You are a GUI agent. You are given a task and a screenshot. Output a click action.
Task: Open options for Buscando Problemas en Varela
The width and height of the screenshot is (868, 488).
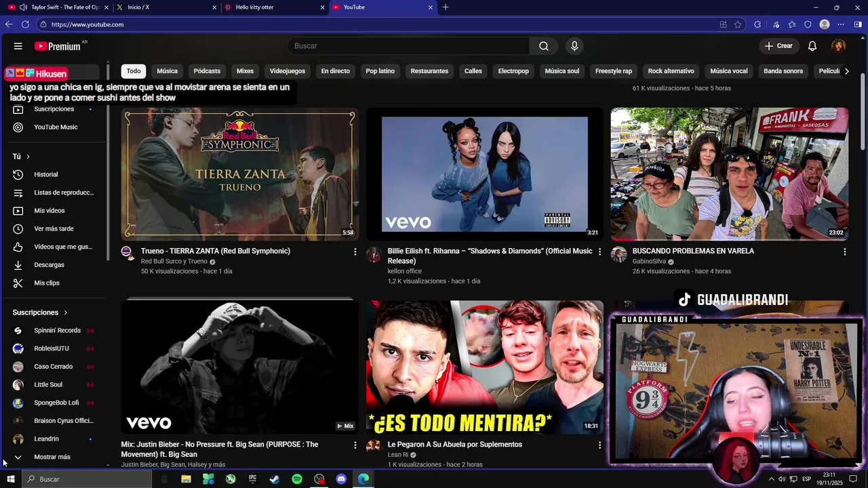click(x=844, y=251)
